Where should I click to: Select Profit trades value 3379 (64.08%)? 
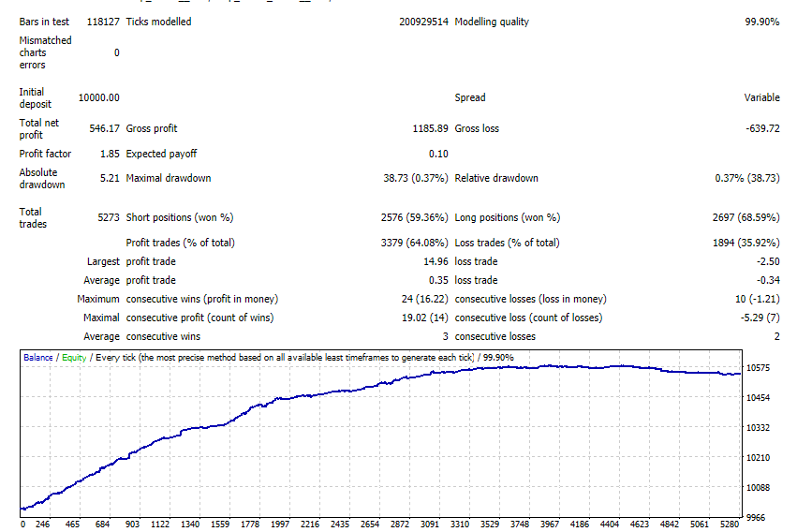pyautogui.click(x=414, y=243)
